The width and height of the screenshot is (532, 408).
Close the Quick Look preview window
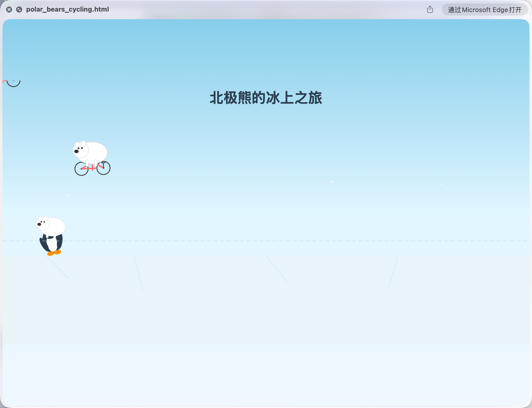pyautogui.click(x=9, y=10)
